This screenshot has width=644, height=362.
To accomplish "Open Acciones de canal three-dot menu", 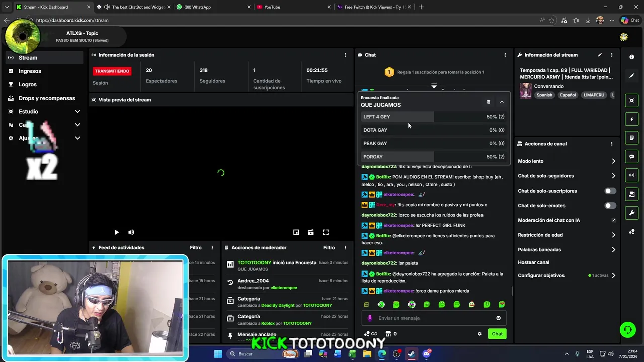I will click(612, 144).
